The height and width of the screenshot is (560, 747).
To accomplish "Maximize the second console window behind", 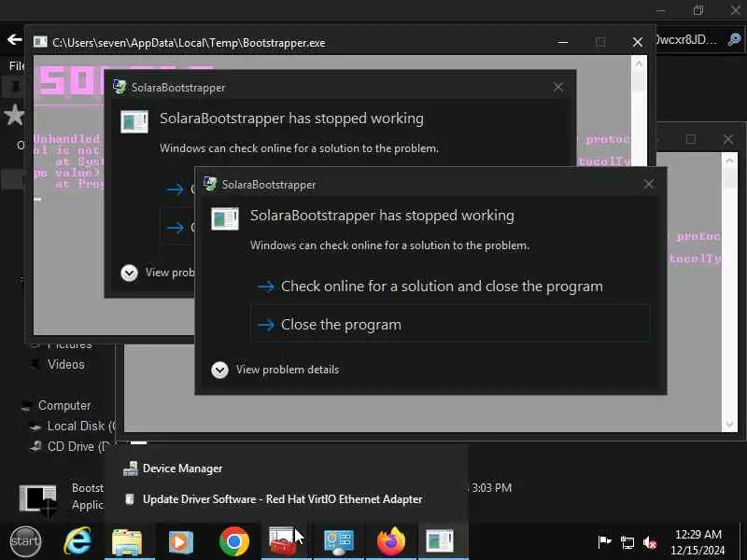I will pyautogui.click(x=691, y=139).
